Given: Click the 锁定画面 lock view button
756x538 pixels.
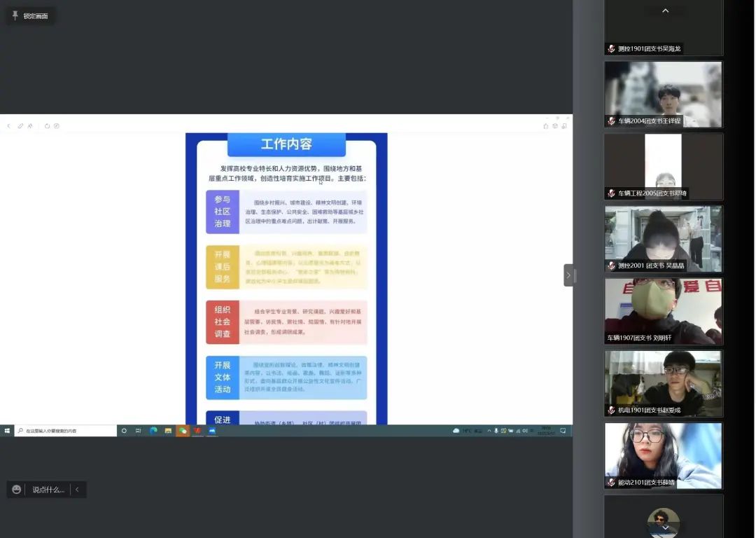Looking at the screenshot, I should (35, 15).
